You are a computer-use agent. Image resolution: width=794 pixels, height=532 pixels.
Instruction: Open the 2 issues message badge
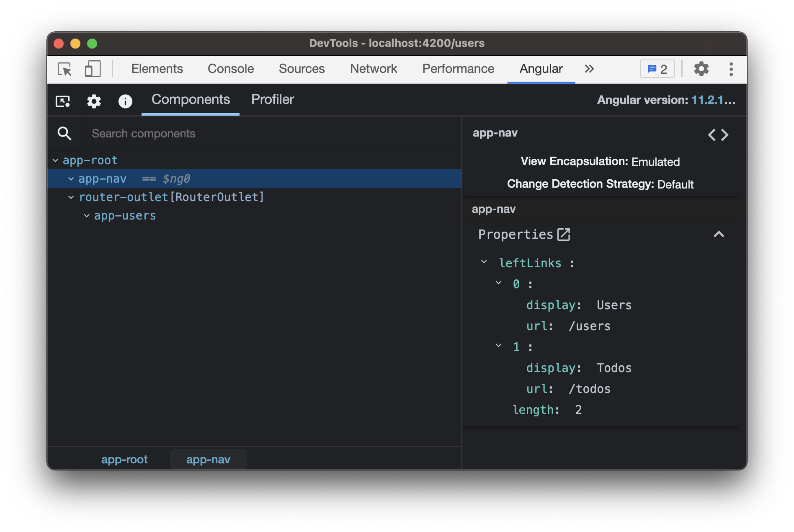pyautogui.click(x=657, y=69)
